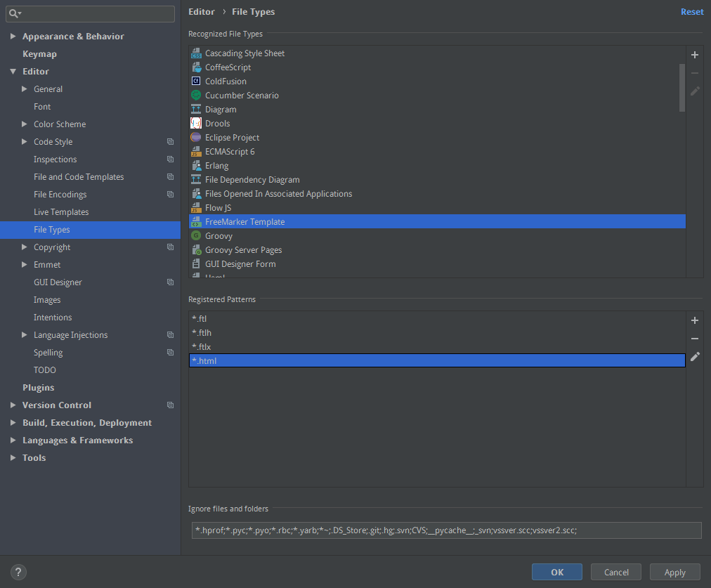Click the add file type plus icon
This screenshot has width=711, height=588.
[x=695, y=55]
